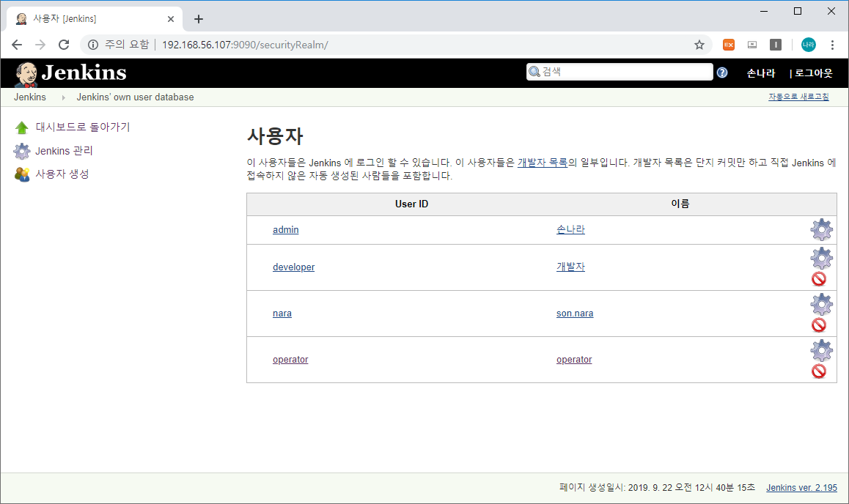Follow the 개발자 목록 link in description

542,162
